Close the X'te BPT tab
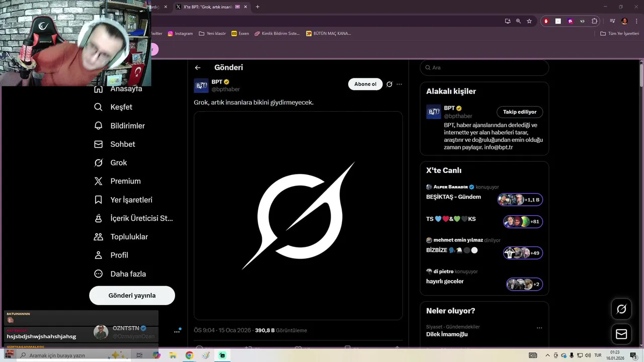 (x=246, y=7)
